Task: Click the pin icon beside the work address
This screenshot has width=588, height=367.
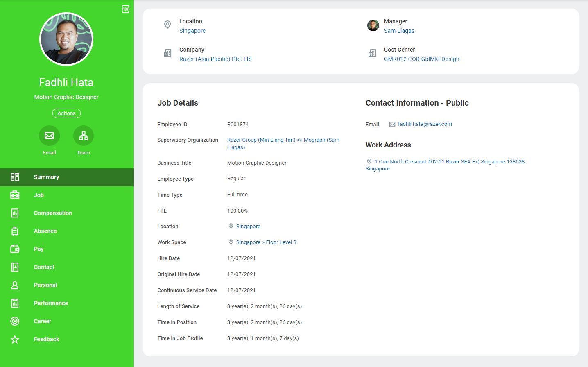Action: click(x=369, y=161)
